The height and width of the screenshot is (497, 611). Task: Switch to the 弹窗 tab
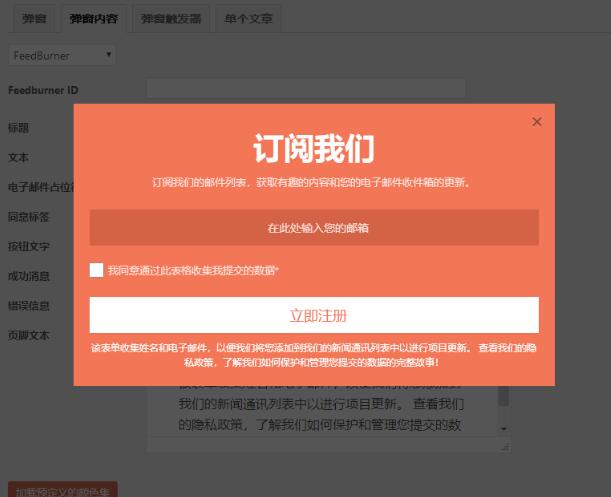click(34, 19)
